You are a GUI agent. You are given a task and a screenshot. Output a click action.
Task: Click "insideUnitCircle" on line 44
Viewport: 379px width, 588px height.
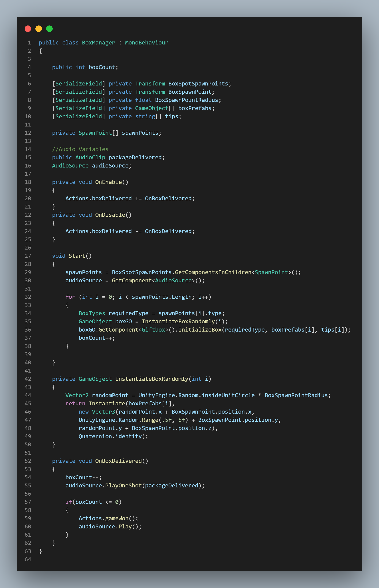coord(228,395)
